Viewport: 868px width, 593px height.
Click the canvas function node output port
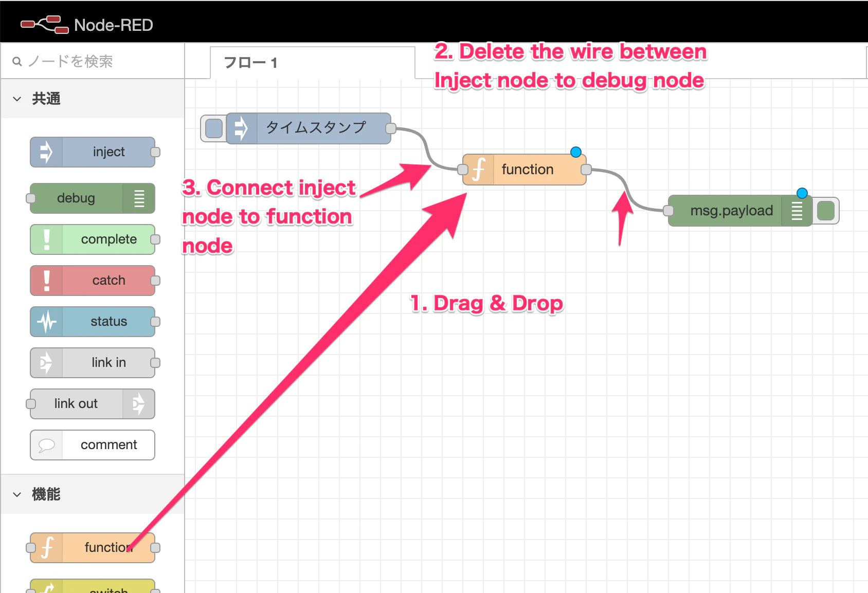coord(586,170)
